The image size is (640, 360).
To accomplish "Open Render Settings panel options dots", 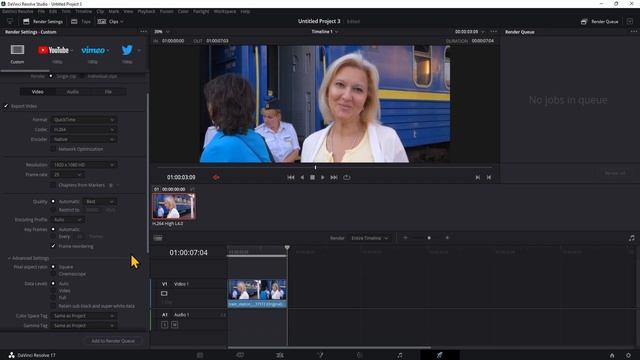I will pos(143,31).
